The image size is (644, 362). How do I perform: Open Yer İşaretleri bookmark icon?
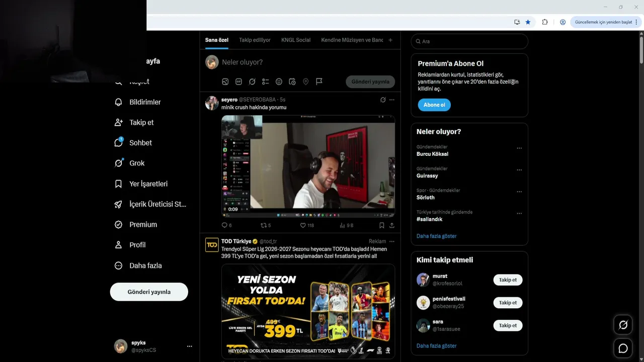pyautogui.click(x=118, y=184)
